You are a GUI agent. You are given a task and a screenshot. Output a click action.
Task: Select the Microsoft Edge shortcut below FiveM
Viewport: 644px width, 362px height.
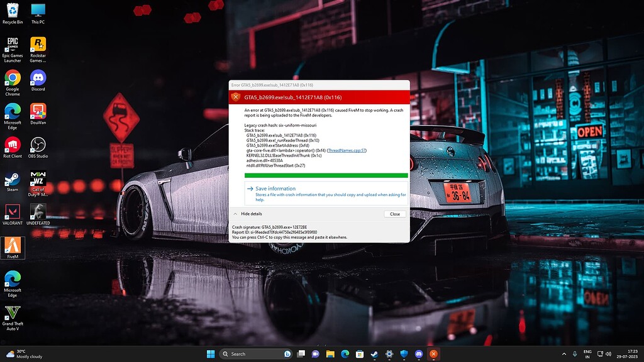pos(13,284)
